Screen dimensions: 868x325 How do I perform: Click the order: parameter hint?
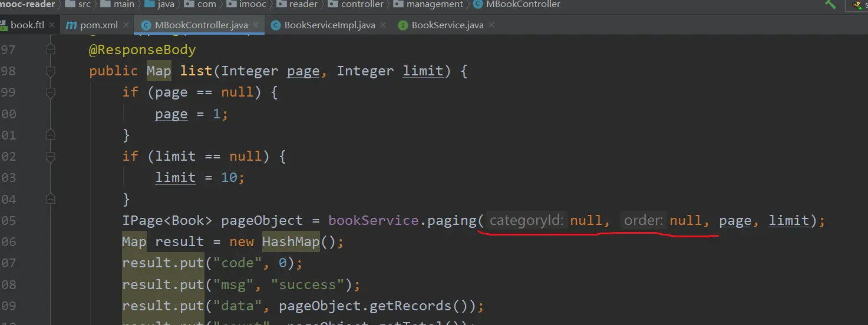(643, 221)
